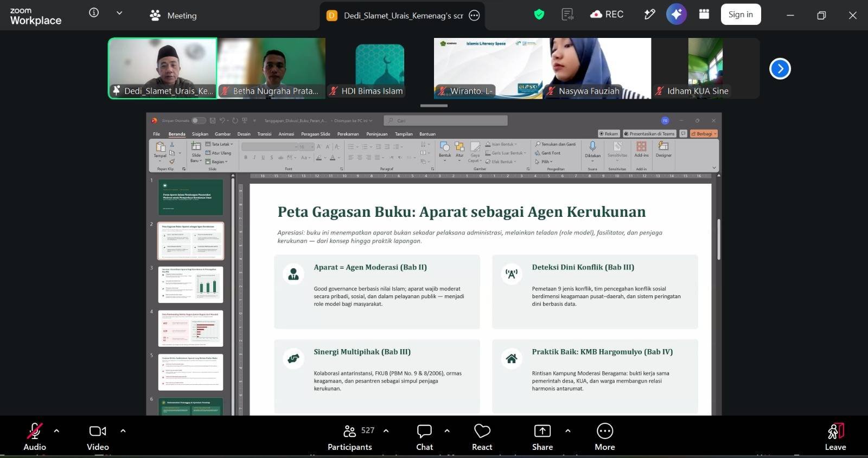868x458 pixels.
Task: Select HDI Bimas Islam video tile
Action: [380, 68]
